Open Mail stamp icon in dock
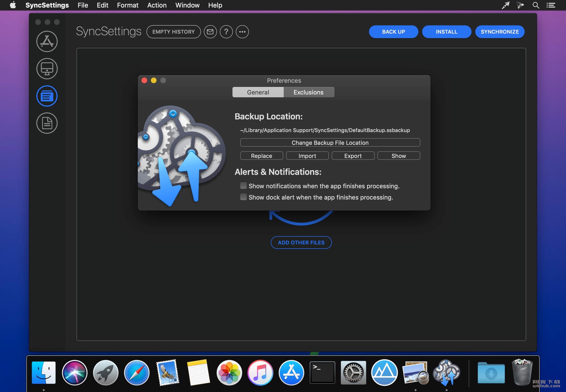Screen dimensions: 566x392 pyautogui.click(x=168, y=372)
